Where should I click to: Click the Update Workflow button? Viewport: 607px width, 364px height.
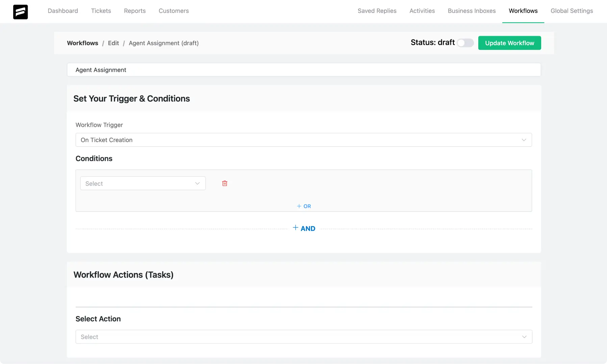pyautogui.click(x=509, y=43)
